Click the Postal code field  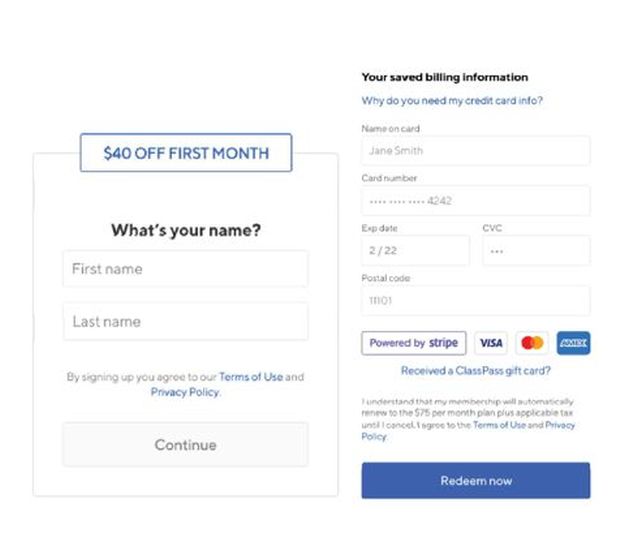475,300
